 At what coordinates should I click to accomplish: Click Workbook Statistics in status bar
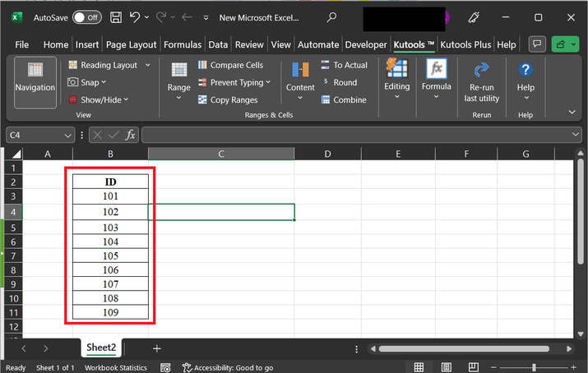(x=116, y=367)
